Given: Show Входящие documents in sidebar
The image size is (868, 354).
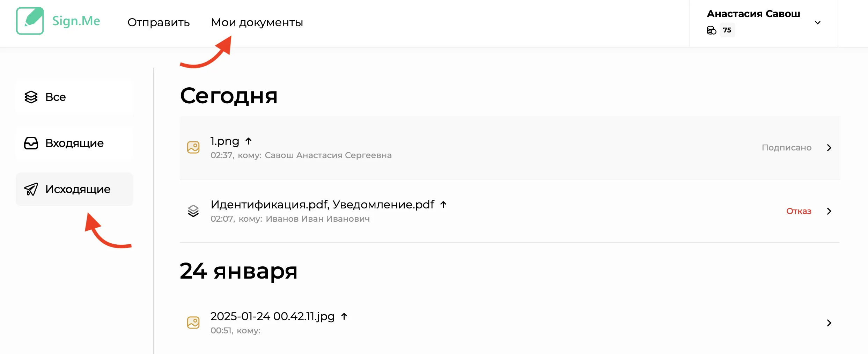Looking at the screenshot, I should click(74, 143).
